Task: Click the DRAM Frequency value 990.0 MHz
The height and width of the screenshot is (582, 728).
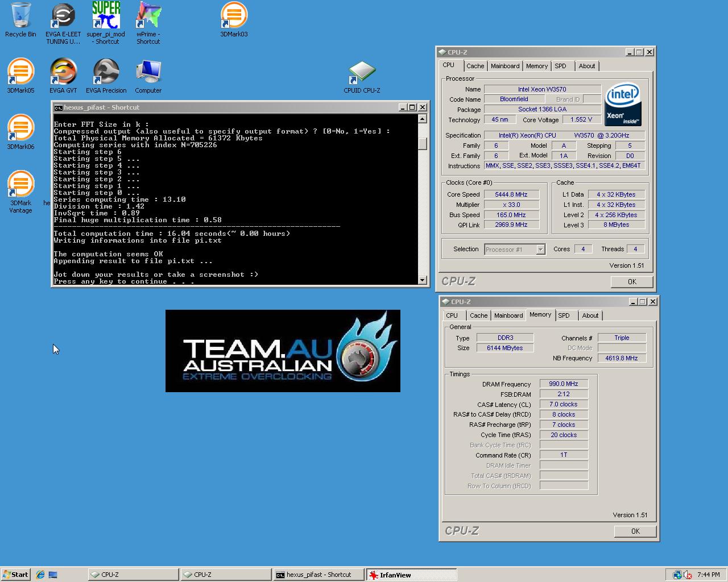Action: point(564,384)
